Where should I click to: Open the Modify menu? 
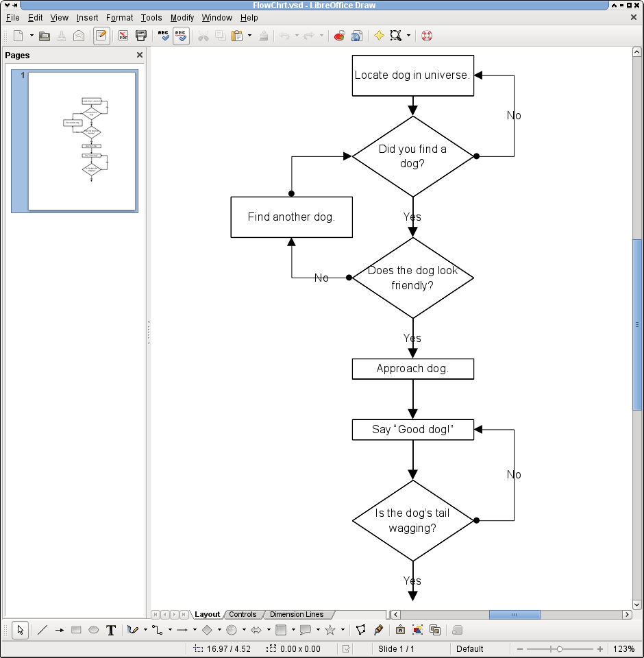coord(182,18)
